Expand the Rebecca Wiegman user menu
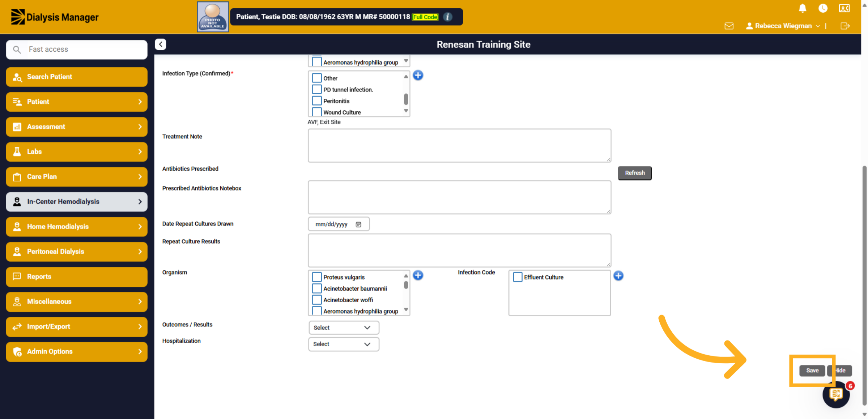 pyautogui.click(x=783, y=26)
